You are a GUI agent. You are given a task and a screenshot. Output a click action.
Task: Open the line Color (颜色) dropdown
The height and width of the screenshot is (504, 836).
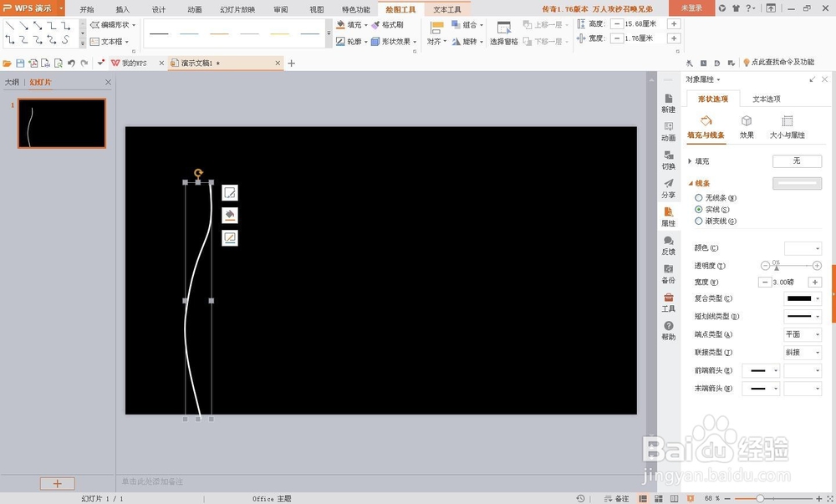(x=803, y=248)
